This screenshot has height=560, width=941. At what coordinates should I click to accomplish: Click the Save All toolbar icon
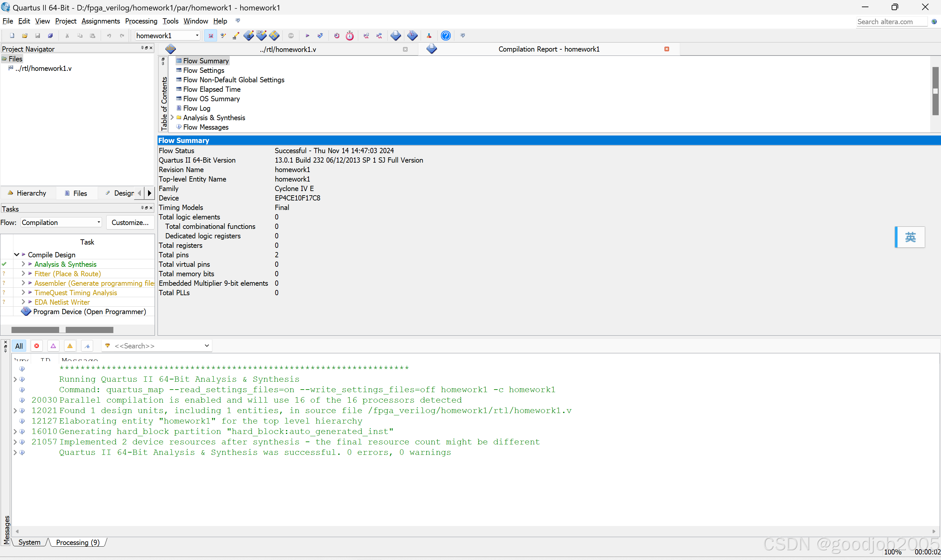[x=50, y=36]
